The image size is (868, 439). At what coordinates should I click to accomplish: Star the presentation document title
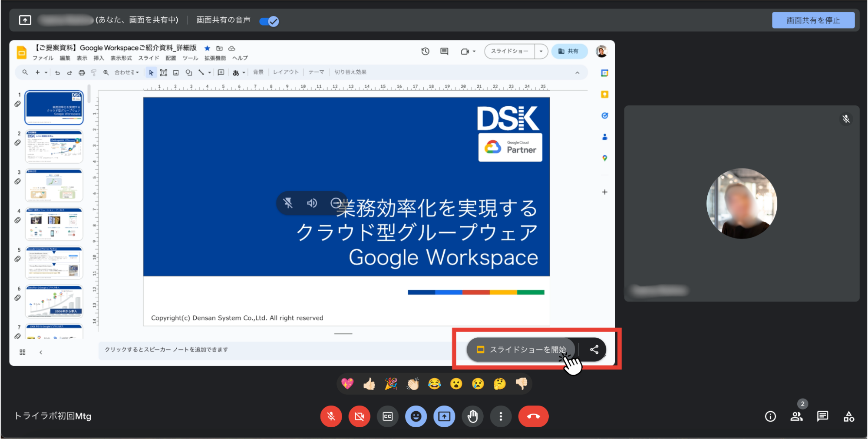(x=208, y=48)
